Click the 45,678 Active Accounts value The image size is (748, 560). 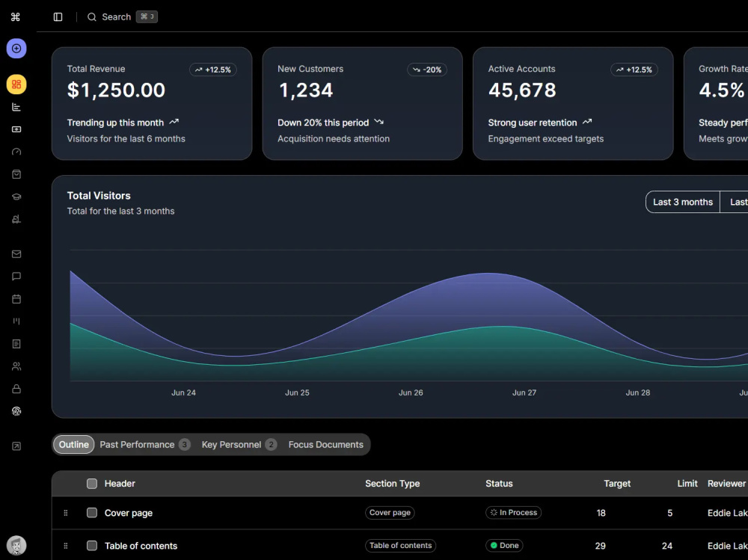point(522,90)
